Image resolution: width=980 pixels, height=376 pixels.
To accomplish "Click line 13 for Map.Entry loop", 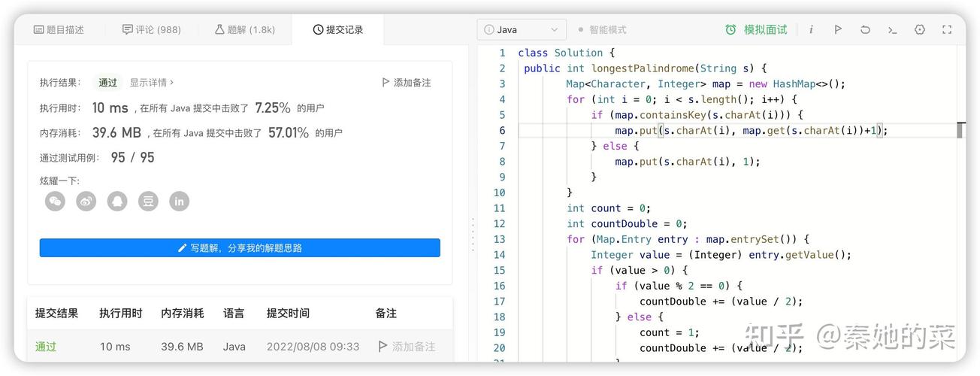I will click(688, 239).
